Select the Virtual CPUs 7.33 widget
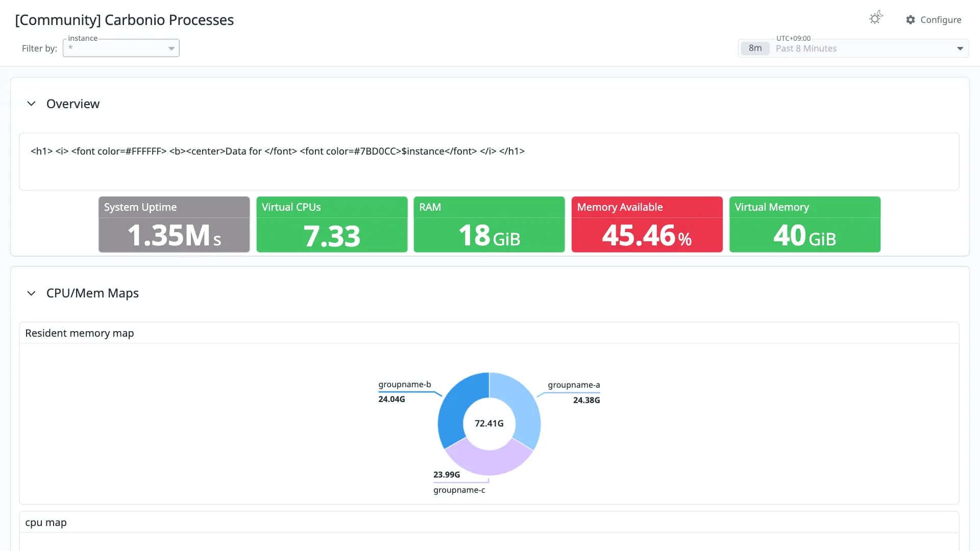The height and width of the screenshot is (551, 980). click(332, 224)
